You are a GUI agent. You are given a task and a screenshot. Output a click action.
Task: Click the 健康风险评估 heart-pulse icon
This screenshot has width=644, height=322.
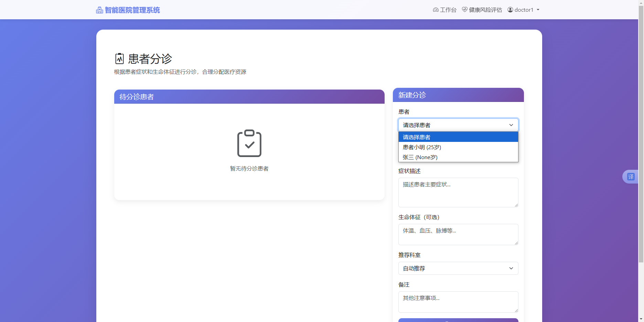[464, 10]
